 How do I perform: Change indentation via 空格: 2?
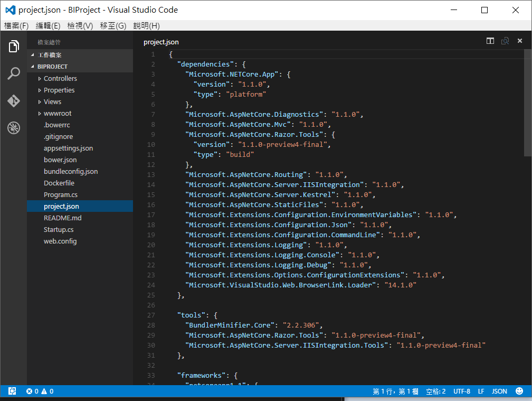[x=435, y=391]
